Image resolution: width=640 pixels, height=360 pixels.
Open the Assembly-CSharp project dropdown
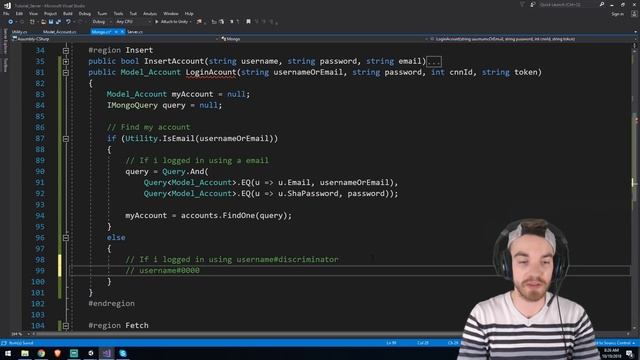[116, 39]
